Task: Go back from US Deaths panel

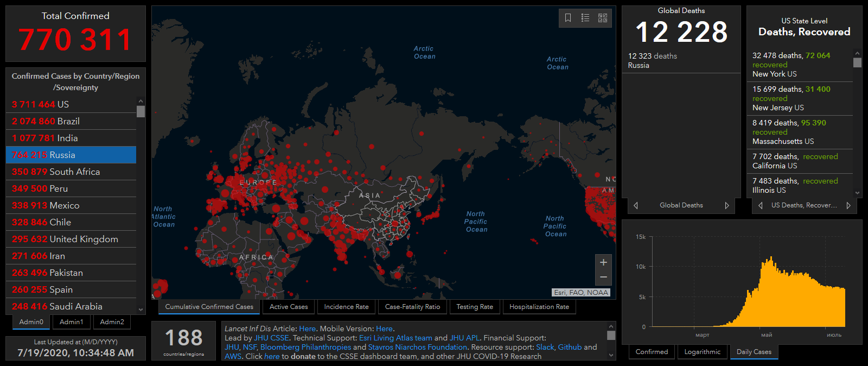Action: (x=761, y=205)
